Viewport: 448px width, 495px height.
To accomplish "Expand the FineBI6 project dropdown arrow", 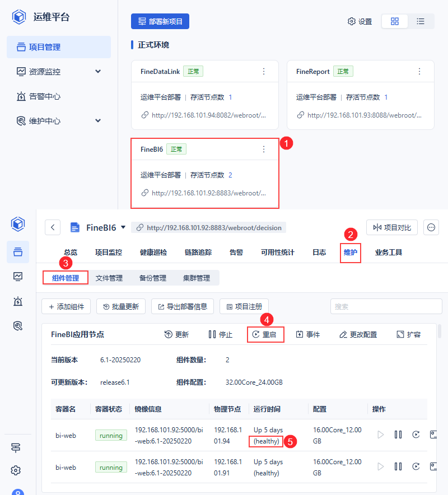I will point(123,227).
